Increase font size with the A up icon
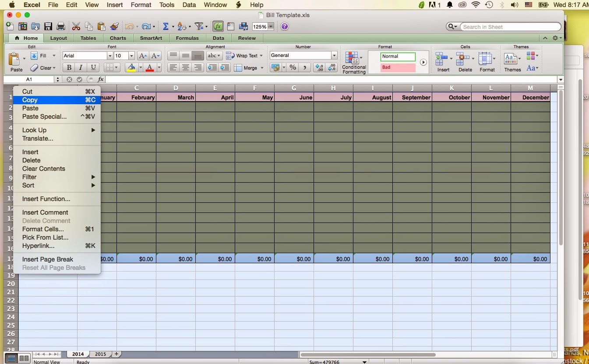 143,56
